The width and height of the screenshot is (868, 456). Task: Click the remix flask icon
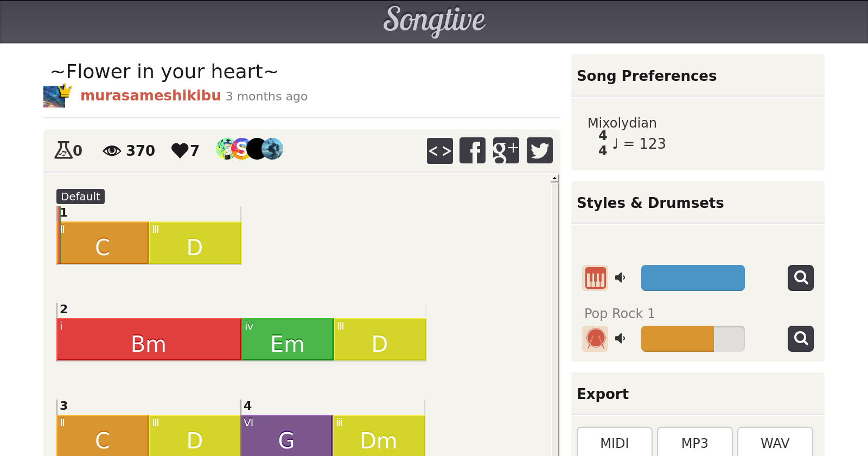pyautogui.click(x=63, y=150)
